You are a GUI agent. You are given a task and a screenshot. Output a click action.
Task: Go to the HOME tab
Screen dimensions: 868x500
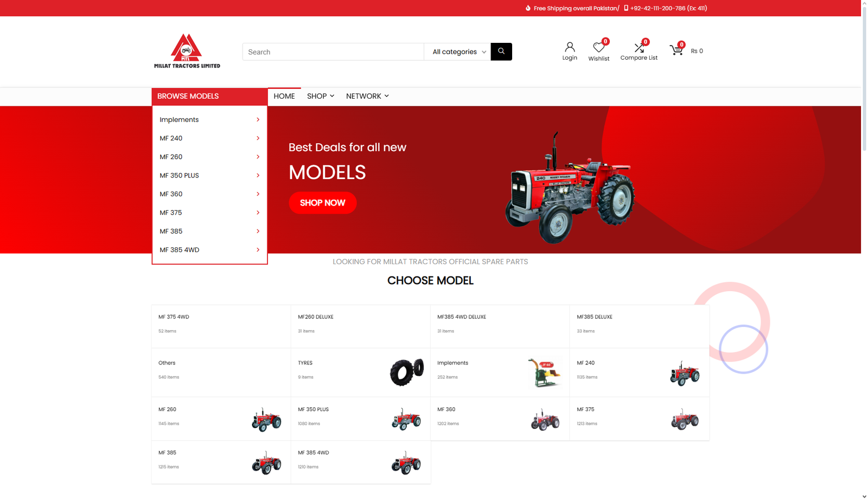coord(284,96)
